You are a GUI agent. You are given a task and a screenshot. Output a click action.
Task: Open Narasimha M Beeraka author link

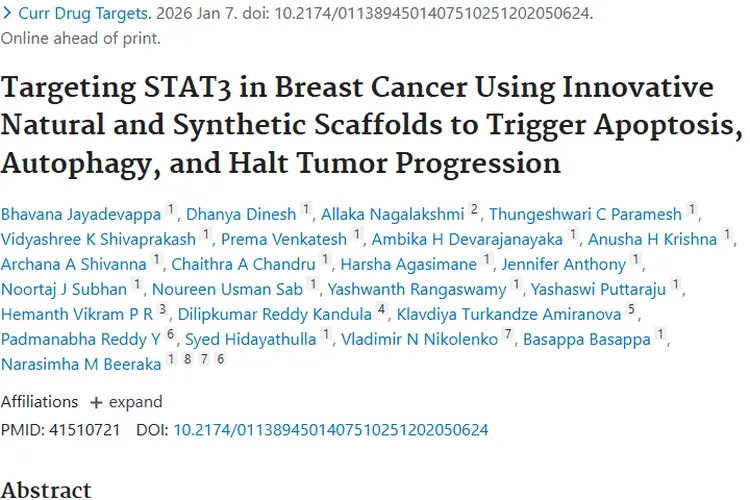click(81, 364)
